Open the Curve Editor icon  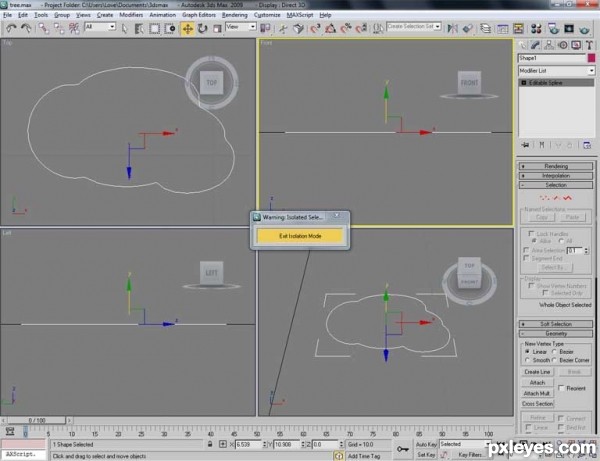[502, 29]
